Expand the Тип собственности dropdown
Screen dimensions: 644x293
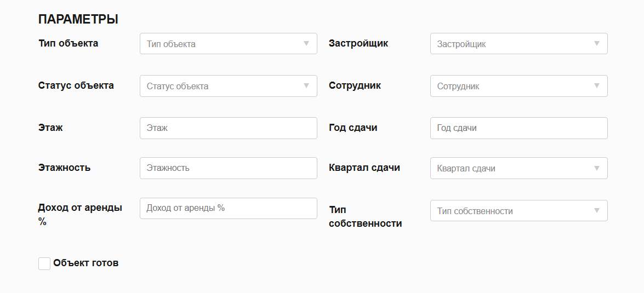click(x=518, y=211)
